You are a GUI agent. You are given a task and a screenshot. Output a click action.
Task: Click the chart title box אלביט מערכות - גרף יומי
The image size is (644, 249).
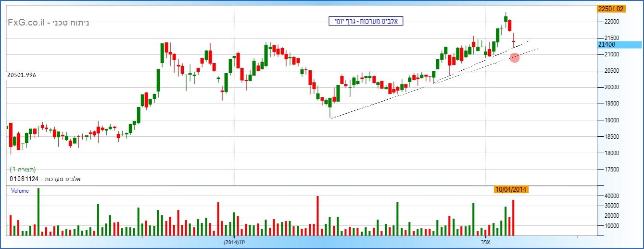point(366,21)
